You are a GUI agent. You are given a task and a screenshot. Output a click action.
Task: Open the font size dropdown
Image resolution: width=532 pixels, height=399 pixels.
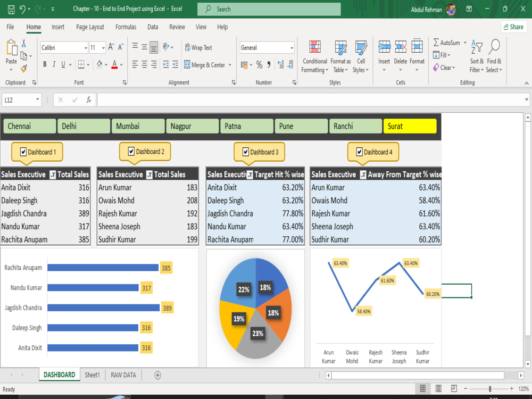(x=103, y=48)
